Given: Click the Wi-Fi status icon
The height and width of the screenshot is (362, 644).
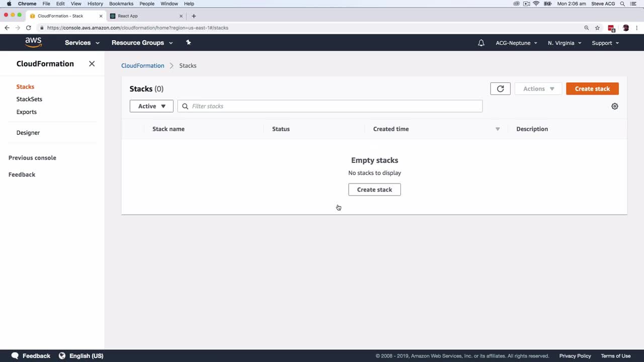Looking at the screenshot, I should click(x=536, y=4).
